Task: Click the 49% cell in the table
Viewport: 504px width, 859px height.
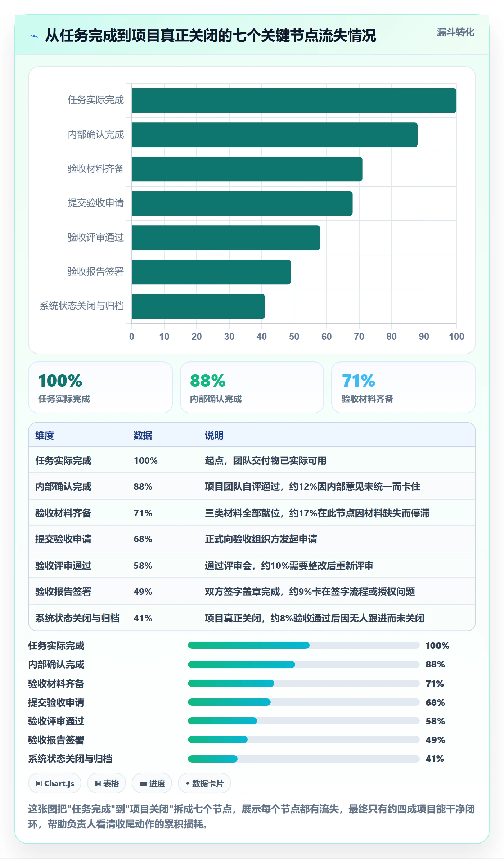Action: click(143, 592)
